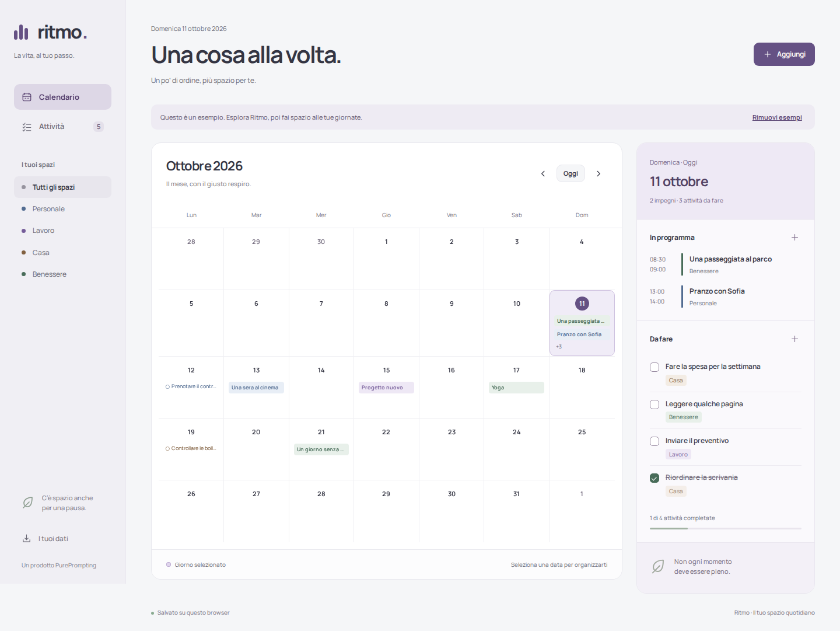Filter by Personale space

pyautogui.click(x=62, y=209)
